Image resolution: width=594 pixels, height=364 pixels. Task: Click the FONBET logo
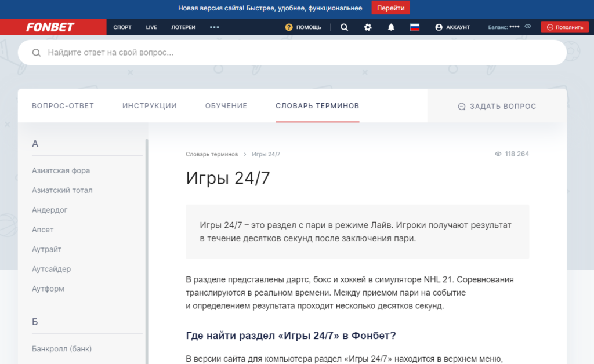(x=50, y=27)
